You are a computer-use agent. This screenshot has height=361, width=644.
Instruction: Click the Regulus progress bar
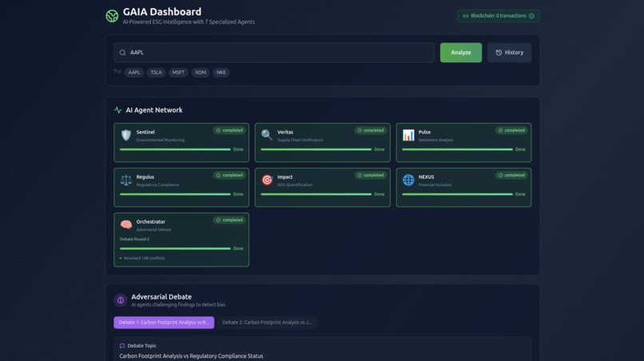click(x=175, y=194)
